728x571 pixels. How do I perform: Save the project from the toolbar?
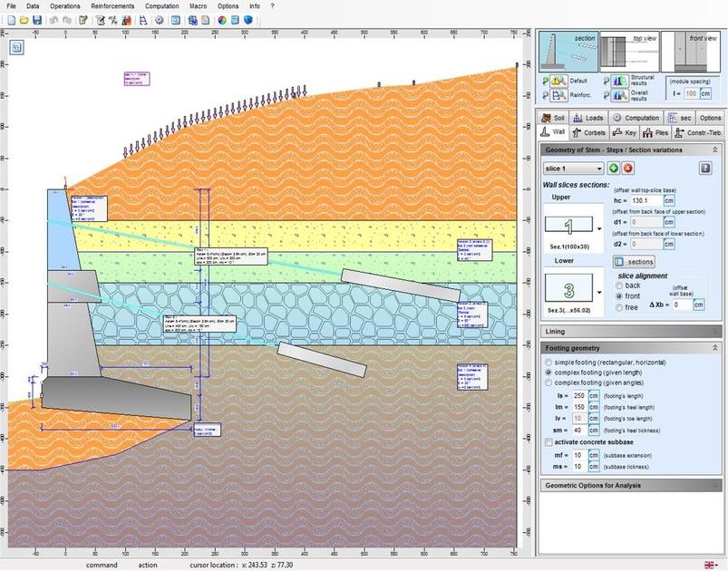click(34, 19)
